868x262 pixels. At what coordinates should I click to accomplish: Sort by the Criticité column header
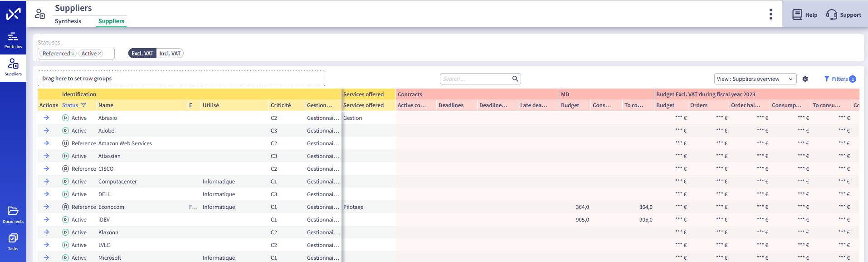pos(287,105)
